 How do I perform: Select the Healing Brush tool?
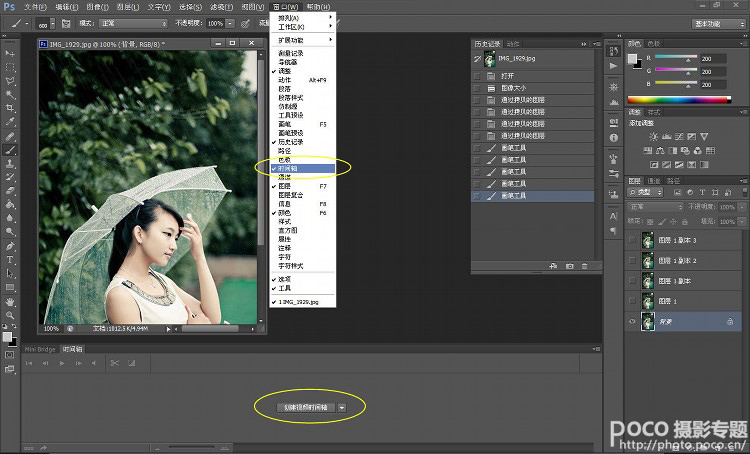10,136
